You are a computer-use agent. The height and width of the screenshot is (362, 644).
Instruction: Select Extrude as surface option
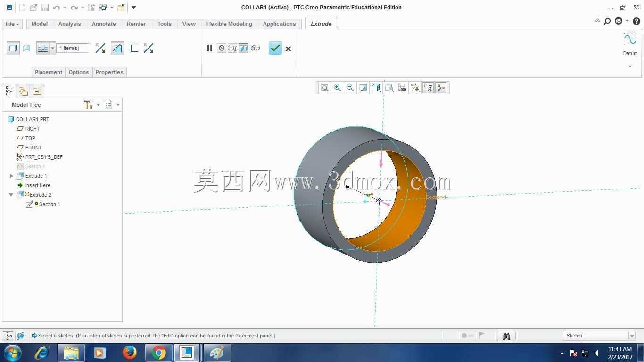26,48
